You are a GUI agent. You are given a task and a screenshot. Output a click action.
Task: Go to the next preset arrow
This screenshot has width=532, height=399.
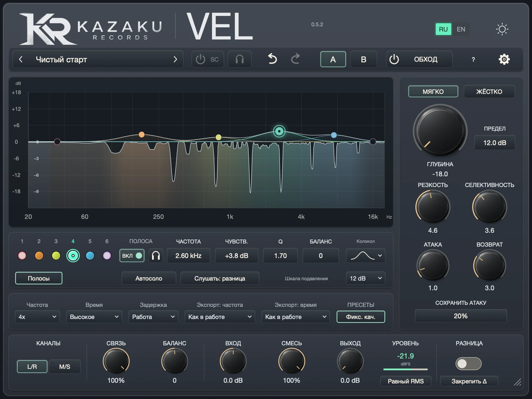point(175,59)
